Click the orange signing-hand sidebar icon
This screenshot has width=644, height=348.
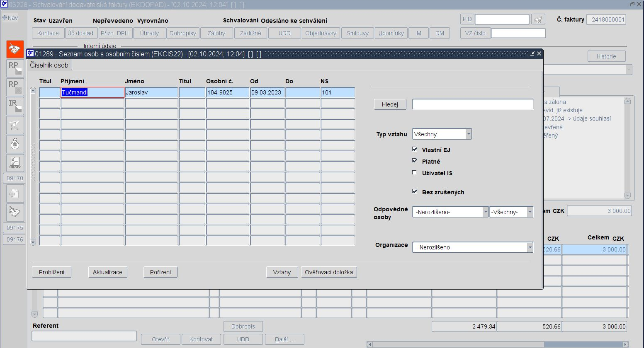point(15,49)
